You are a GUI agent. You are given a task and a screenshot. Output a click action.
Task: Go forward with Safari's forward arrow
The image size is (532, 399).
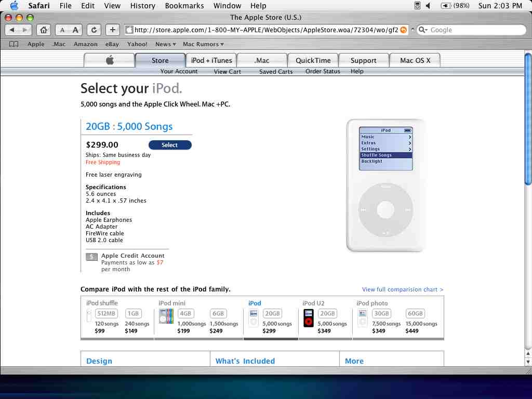pyautogui.click(x=25, y=30)
